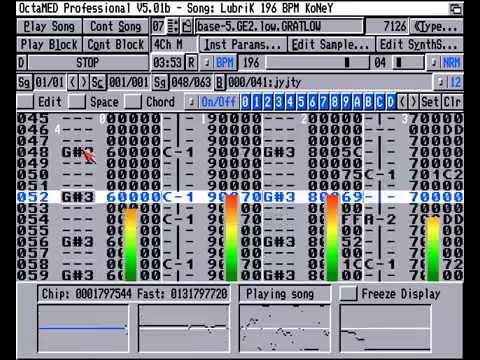
Task: Toggle track 0 on/off button
Action: (245, 102)
